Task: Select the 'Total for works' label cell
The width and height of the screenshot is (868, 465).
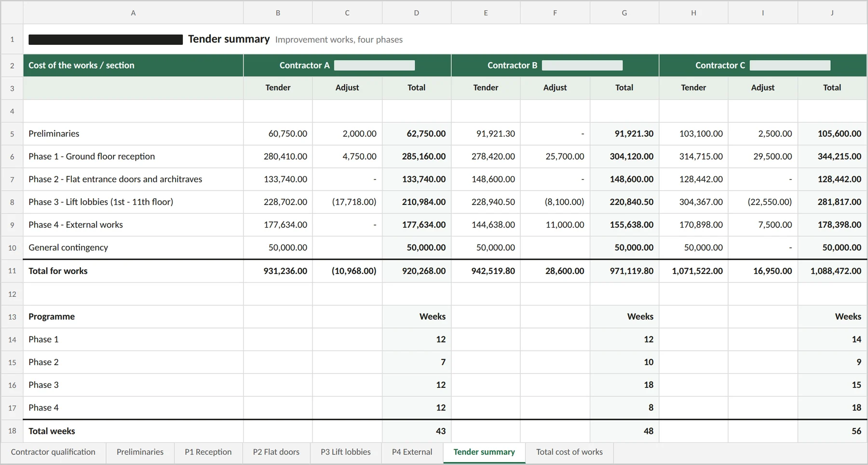Action: click(133, 271)
